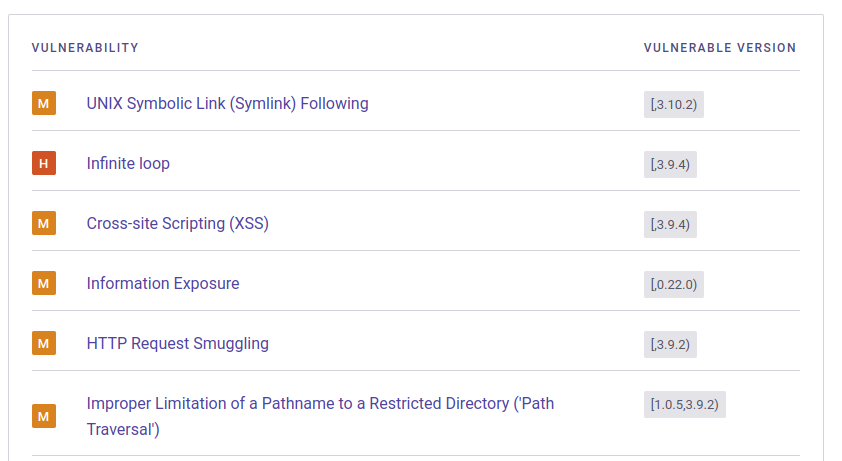
Task: Click the version badge in the Infinite loop row
Action: [x=670, y=165]
